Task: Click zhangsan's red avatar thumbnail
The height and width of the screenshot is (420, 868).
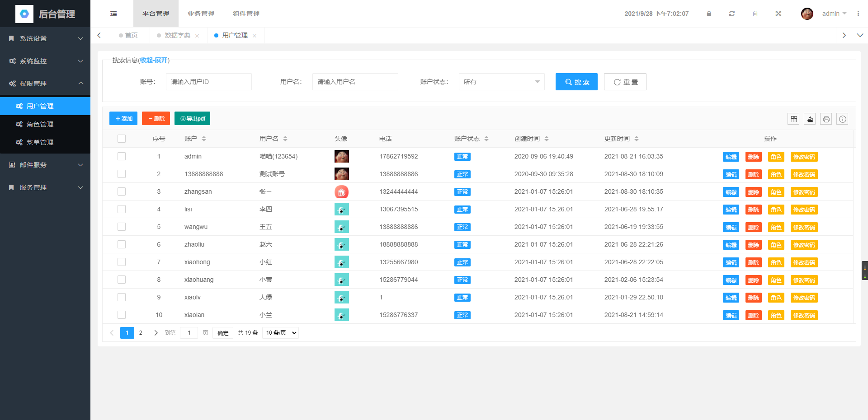Action: coord(342,191)
